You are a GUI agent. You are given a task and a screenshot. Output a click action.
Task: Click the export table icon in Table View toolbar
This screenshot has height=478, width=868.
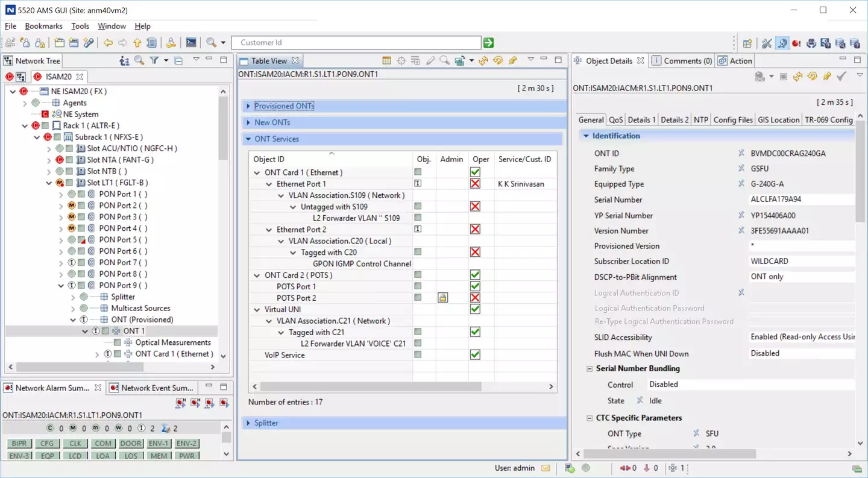coord(461,60)
